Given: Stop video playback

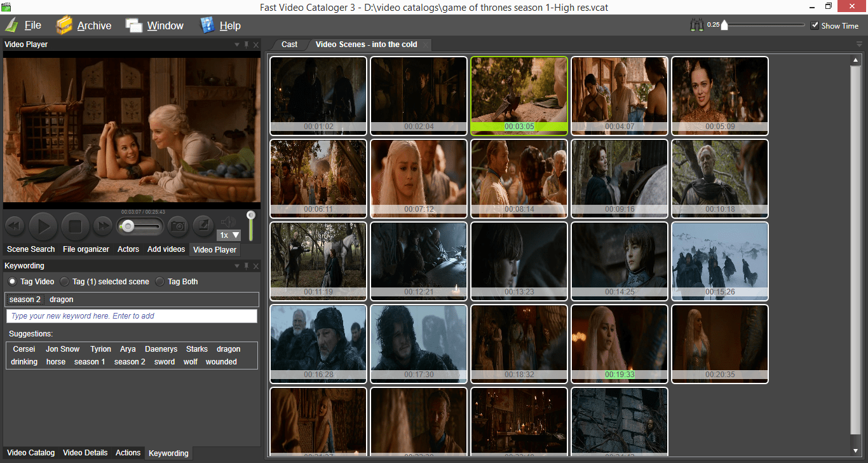Looking at the screenshot, I should coord(76,226).
